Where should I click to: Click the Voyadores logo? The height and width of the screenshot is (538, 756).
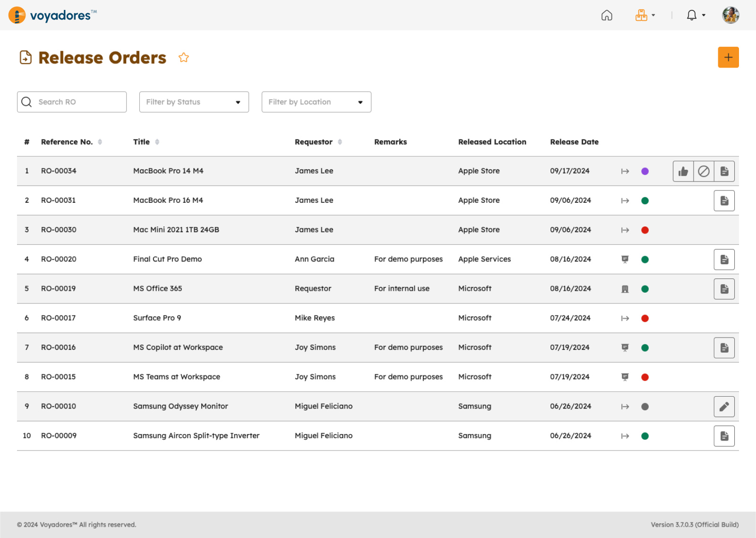(x=52, y=15)
